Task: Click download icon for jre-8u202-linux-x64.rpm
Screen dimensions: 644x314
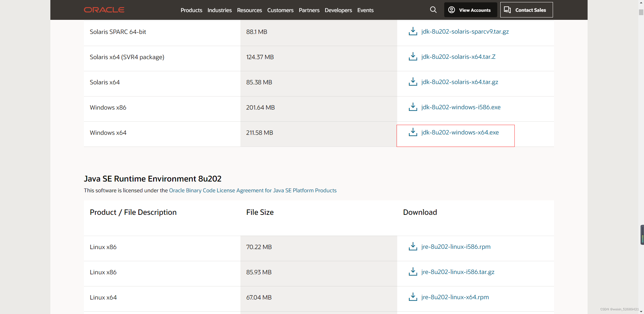Action: [x=413, y=297]
